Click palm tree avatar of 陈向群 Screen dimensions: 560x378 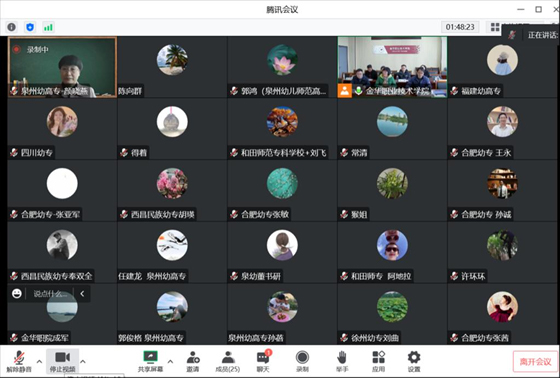[x=172, y=60]
